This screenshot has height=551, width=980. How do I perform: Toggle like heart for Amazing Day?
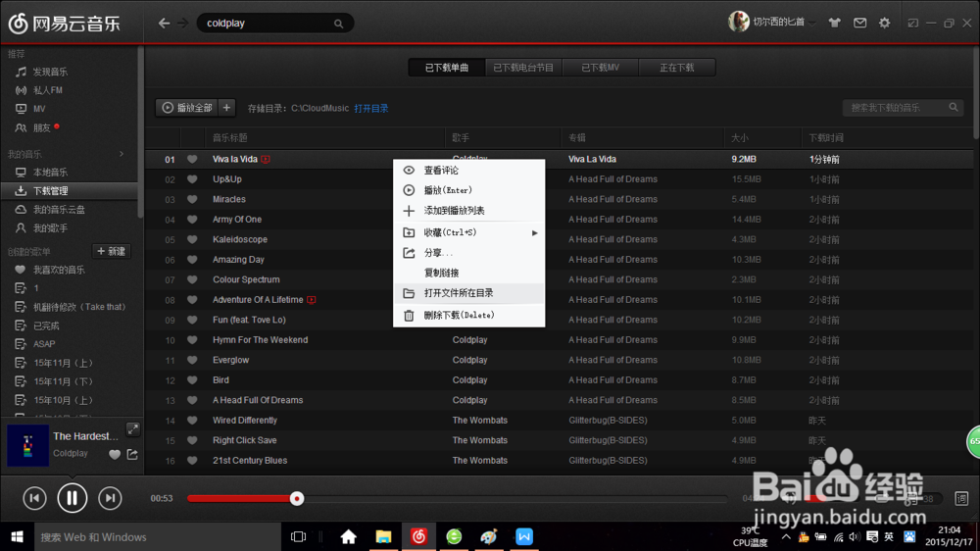pyautogui.click(x=192, y=260)
